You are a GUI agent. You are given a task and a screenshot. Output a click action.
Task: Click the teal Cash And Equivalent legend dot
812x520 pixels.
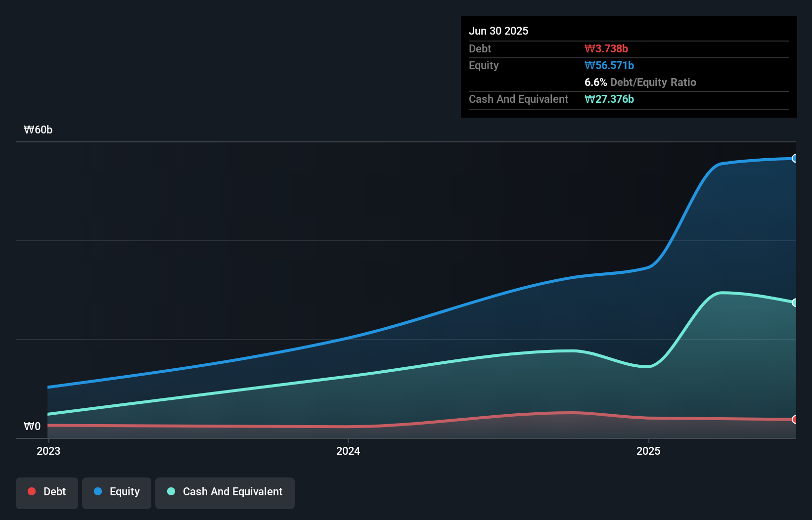pyautogui.click(x=171, y=491)
